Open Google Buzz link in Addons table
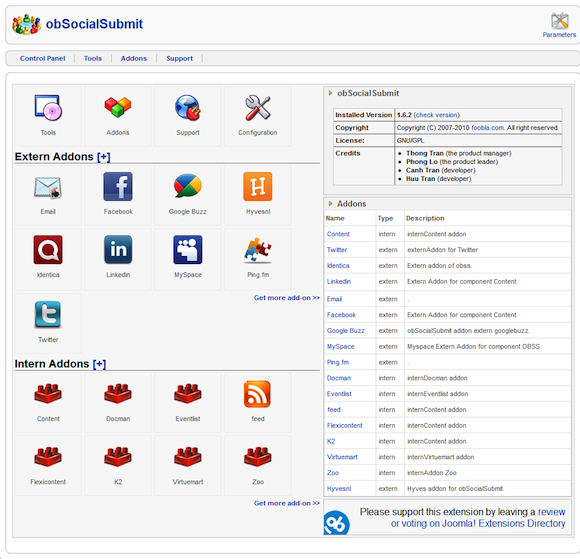Screen dimensions: 580x559 coord(345,331)
